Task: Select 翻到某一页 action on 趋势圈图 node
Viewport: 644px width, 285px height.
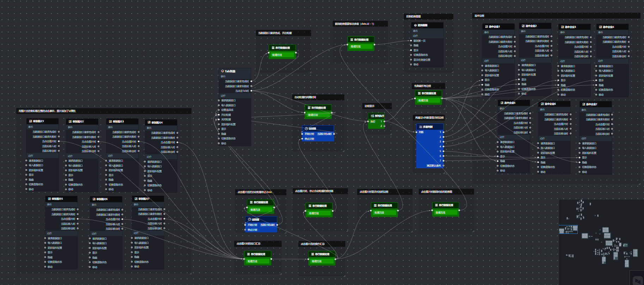Action: coord(419,41)
